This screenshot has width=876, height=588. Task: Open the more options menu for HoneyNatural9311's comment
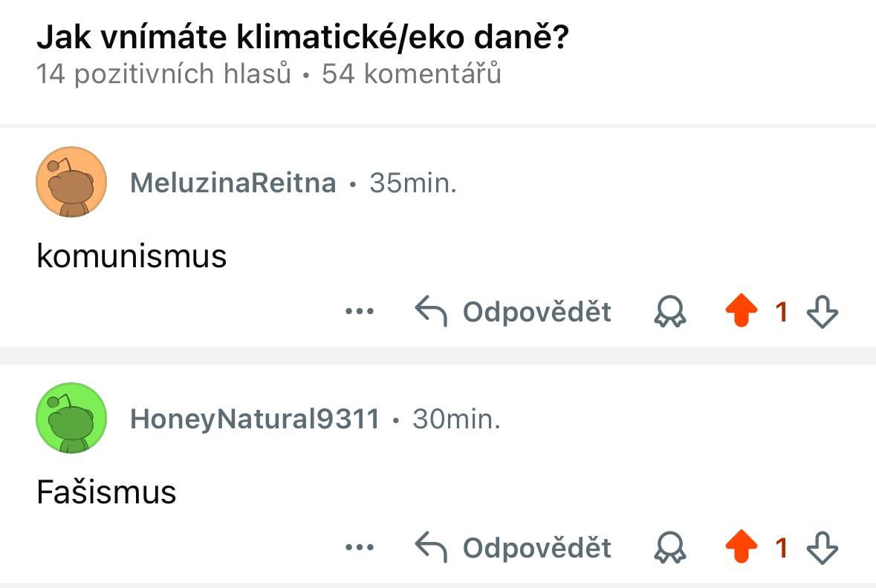360,547
